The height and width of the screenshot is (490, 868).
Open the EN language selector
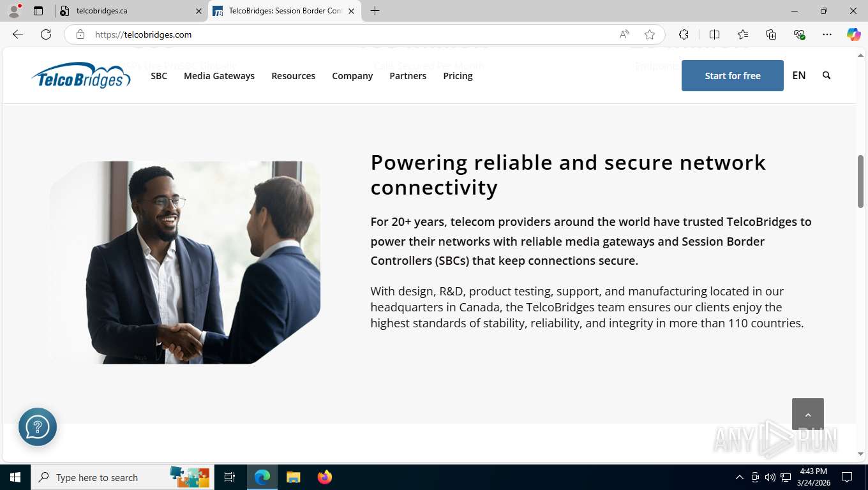coord(799,75)
